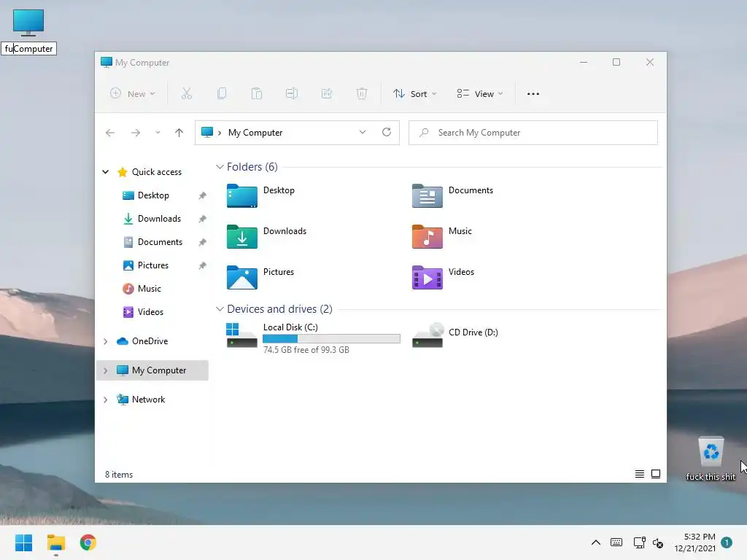Click the Share icon in toolbar
The image size is (747, 560).
[327, 94]
